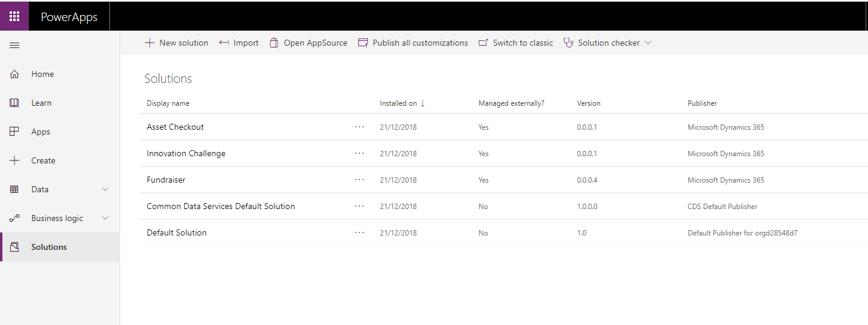Open the Asset Checkout solution

click(175, 127)
